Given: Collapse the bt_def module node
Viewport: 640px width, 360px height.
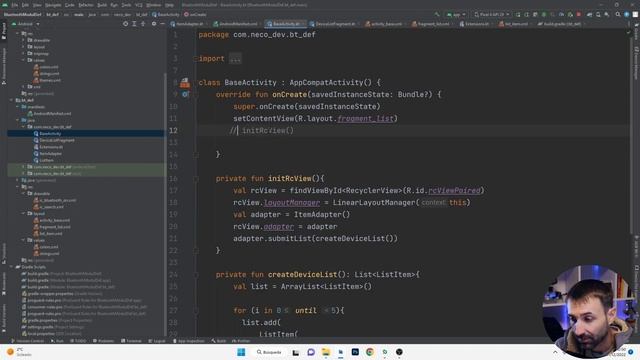Looking at the screenshot, I should pyautogui.click(x=12, y=100).
